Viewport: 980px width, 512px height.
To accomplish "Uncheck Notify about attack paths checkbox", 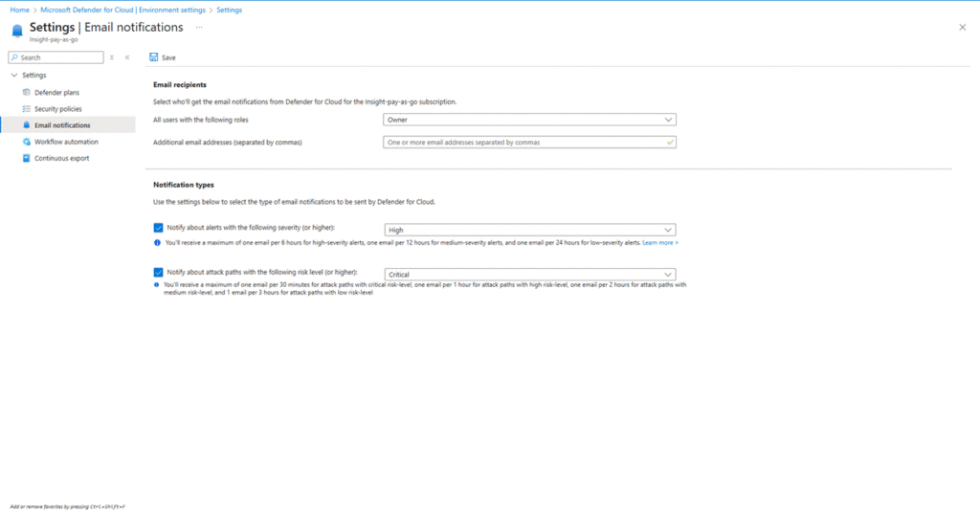I will [159, 272].
